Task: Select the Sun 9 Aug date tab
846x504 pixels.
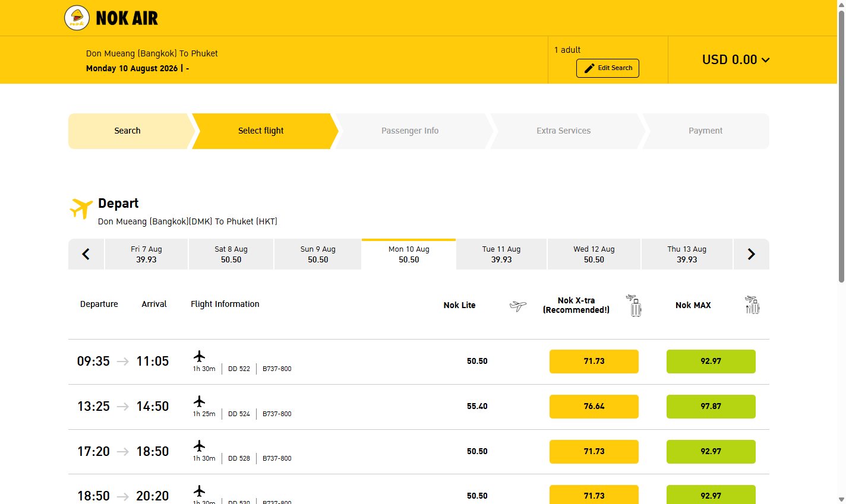Action: click(x=318, y=254)
